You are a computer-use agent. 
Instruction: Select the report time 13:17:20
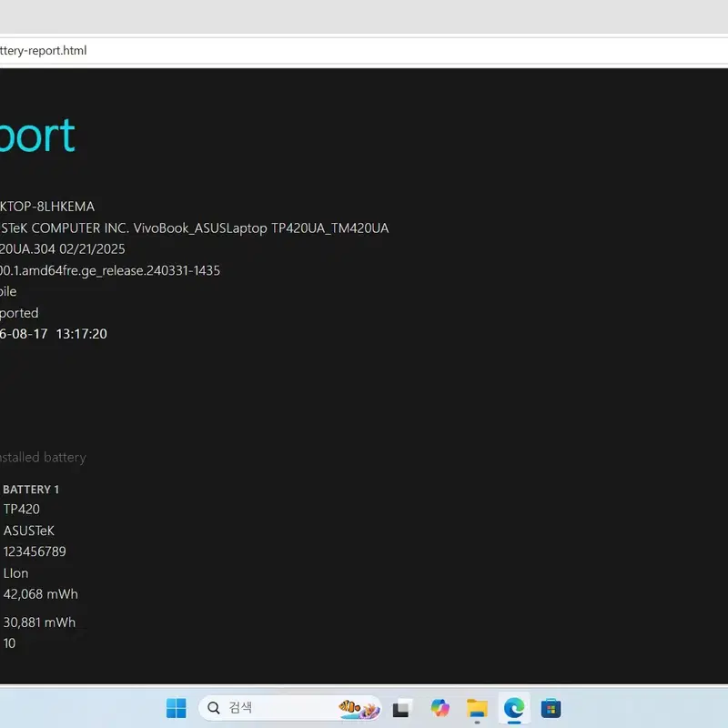click(82, 334)
